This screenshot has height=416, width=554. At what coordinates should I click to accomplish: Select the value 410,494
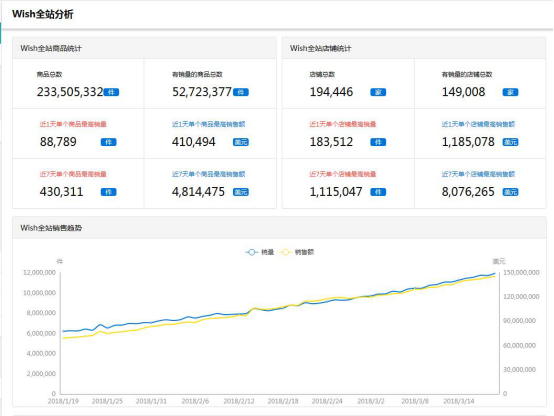(x=194, y=142)
